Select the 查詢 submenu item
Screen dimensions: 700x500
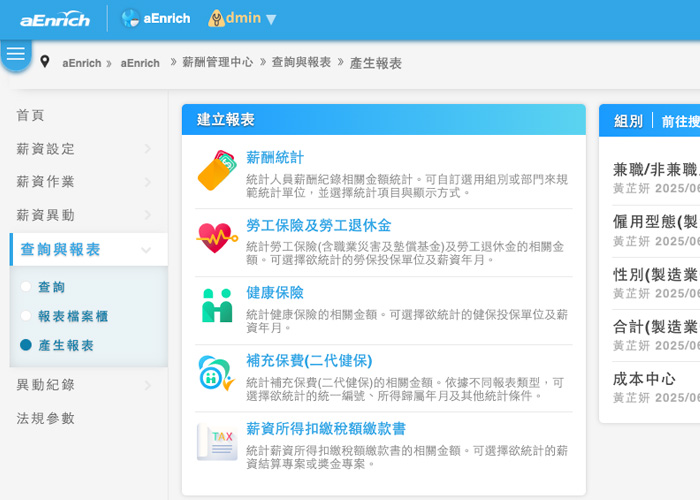click(x=51, y=287)
